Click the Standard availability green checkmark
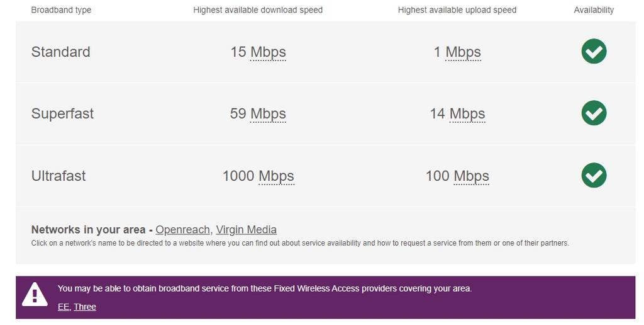The image size is (644, 325). pos(594,52)
